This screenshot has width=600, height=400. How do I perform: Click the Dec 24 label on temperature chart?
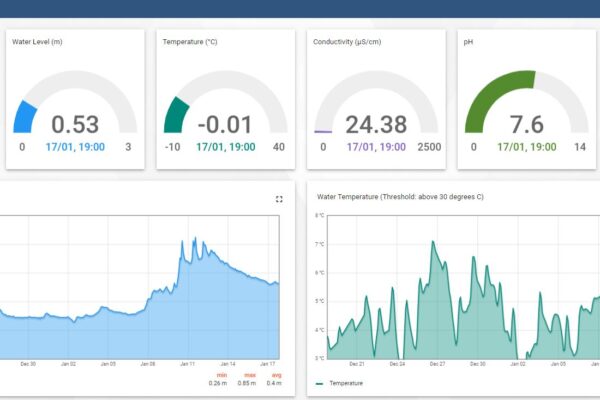[397, 364]
